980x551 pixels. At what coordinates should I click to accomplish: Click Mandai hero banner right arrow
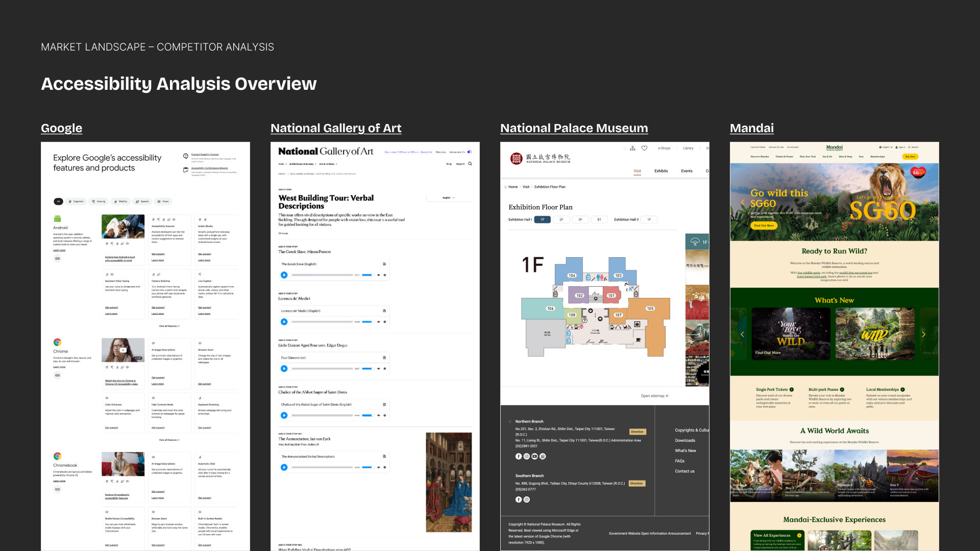(x=926, y=202)
